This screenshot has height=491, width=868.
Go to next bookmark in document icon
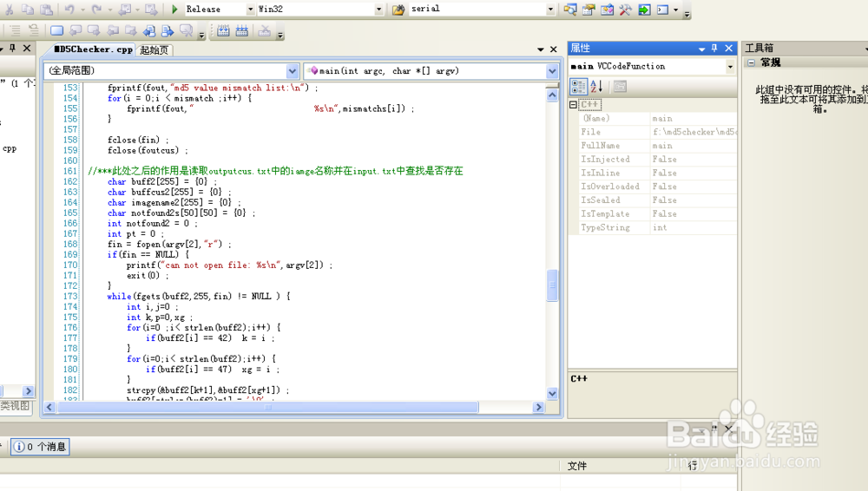[x=168, y=30]
